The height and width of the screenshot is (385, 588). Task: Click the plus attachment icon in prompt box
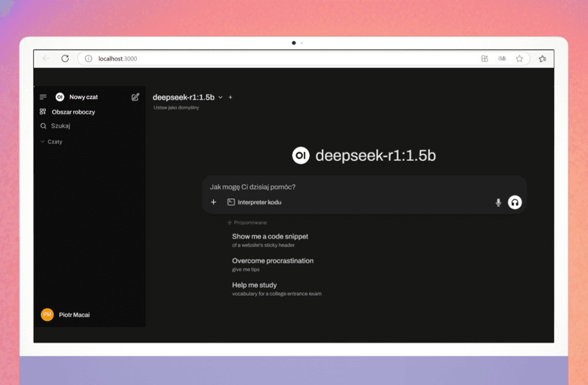coord(213,202)
